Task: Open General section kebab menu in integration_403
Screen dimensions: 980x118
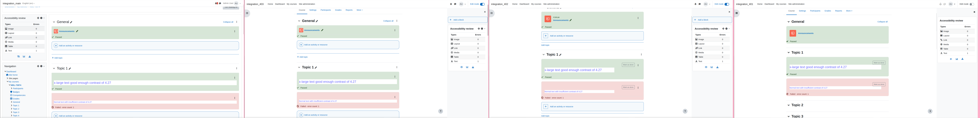Action: coord(397,21)
